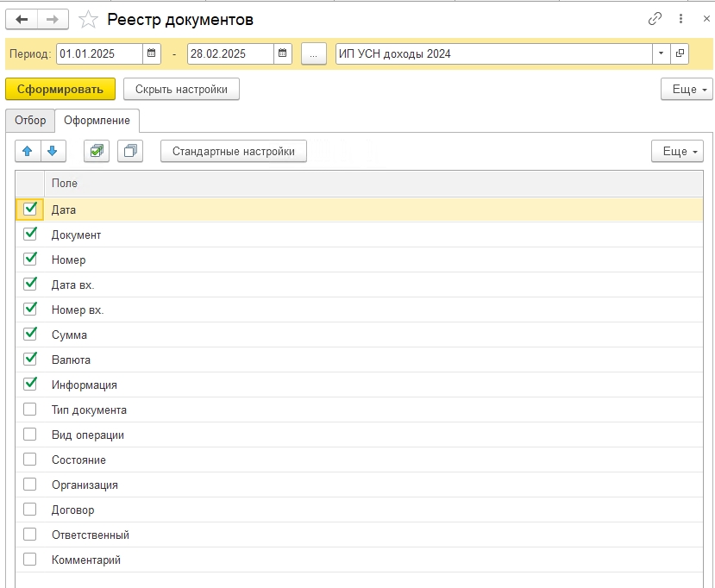Go forward with the right arrow button
This screenshot has width=715, height=588.
coord(53,20)
